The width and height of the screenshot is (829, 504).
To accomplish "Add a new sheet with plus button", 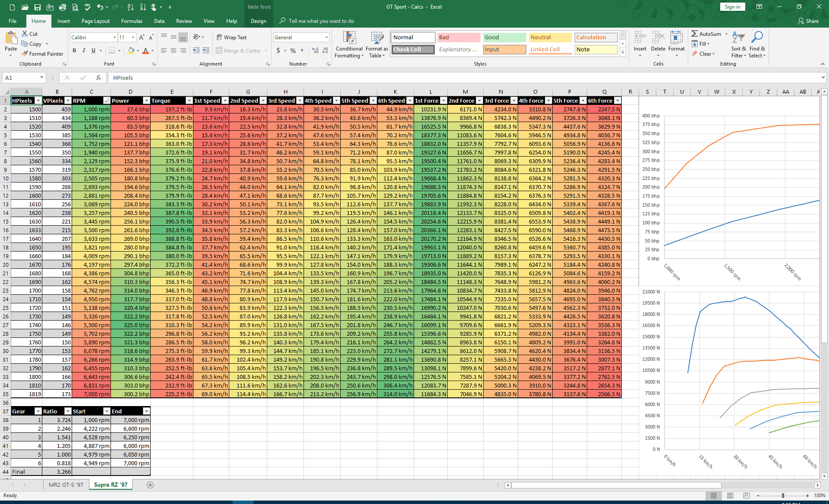I will click(x=150, y=485).
